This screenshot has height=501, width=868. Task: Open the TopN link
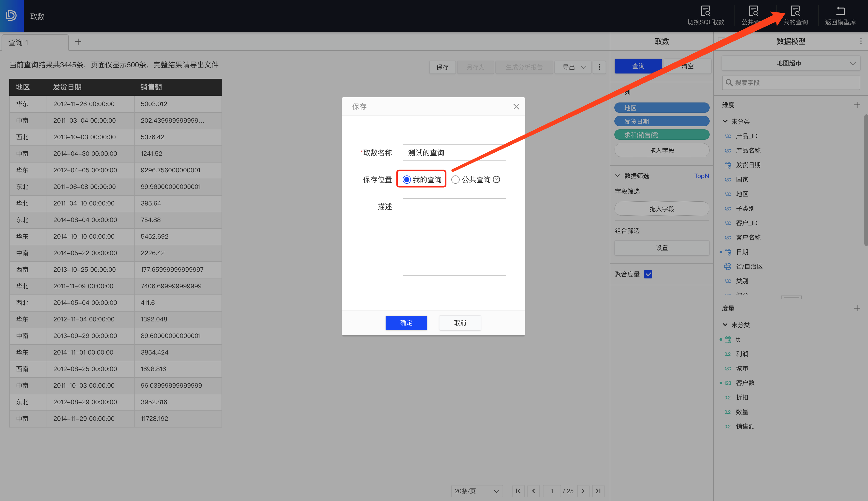tap(701, 176)
